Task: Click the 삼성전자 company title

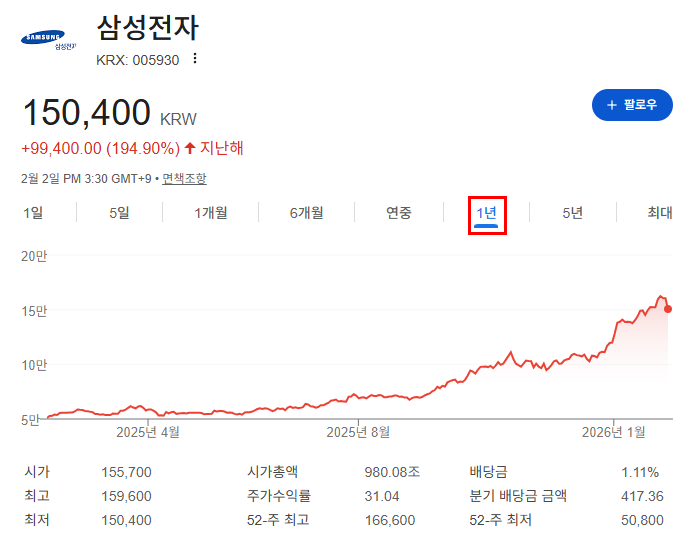Action: (x=148, y=28)
